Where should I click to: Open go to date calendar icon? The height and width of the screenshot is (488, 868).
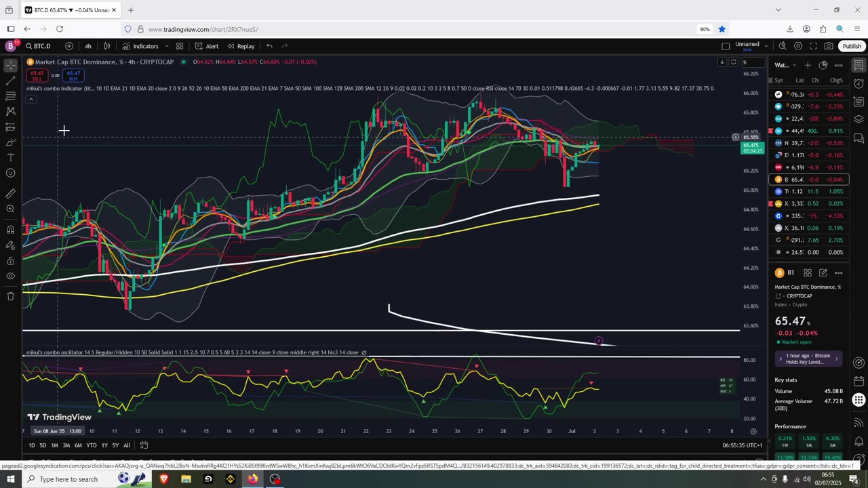(144, 445)
